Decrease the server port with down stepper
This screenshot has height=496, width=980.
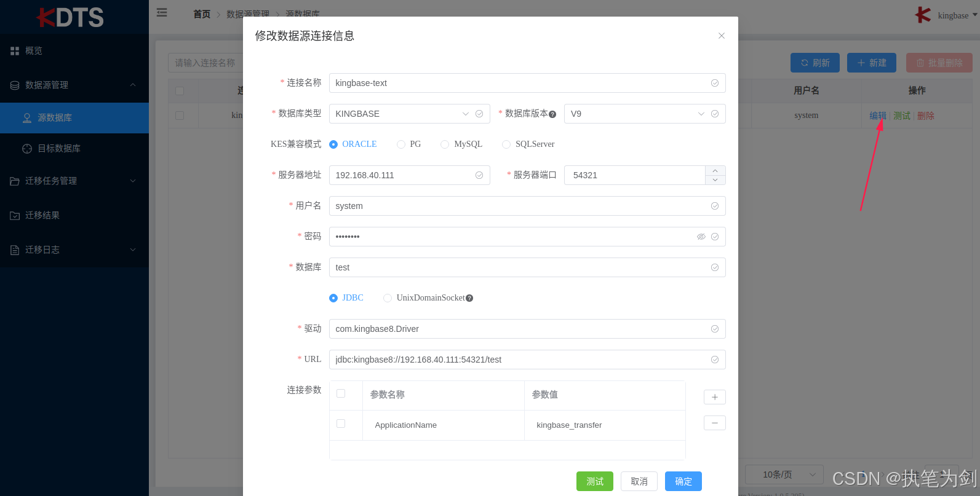(715, 180)
